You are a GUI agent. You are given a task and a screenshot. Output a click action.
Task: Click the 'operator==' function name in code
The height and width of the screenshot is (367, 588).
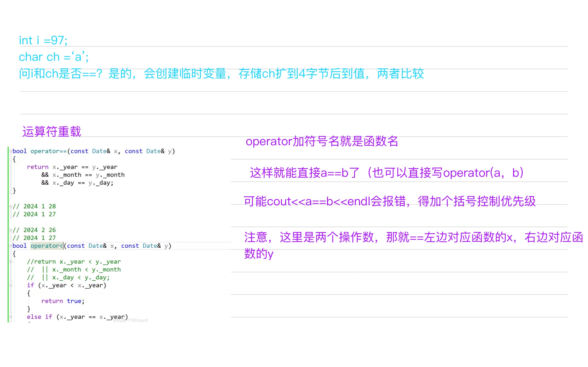click(49, 151)
